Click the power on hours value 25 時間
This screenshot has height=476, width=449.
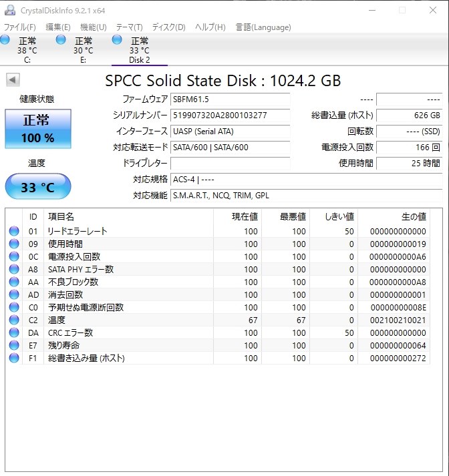pos(409,164)
